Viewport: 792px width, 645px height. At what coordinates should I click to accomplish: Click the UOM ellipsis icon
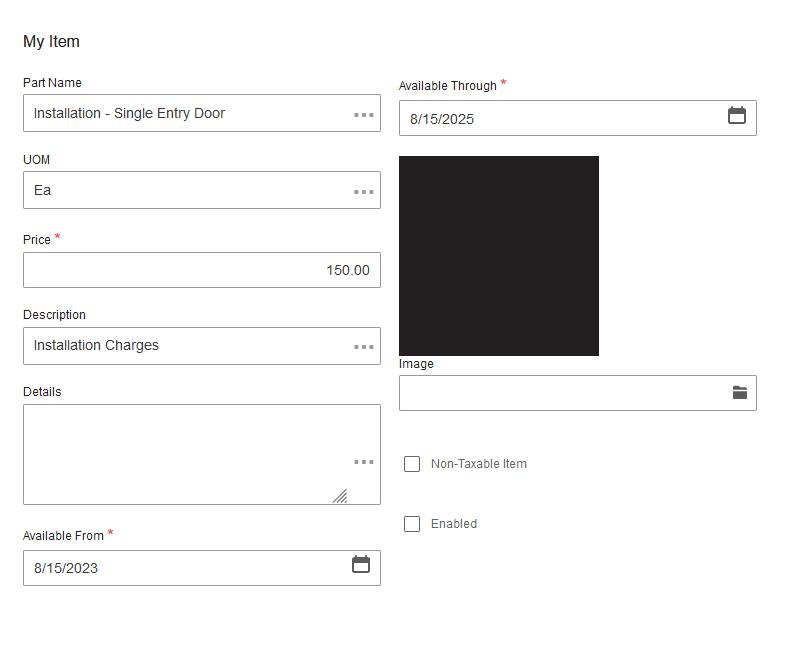pos(364,192)
